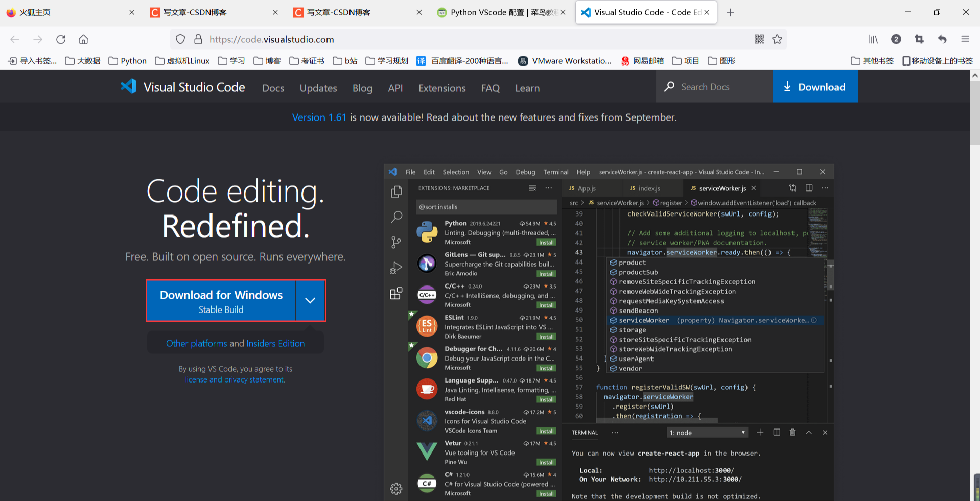Click the new terminal plus icon in the preview
980x501 pixels.
click(x=760, y=432)
